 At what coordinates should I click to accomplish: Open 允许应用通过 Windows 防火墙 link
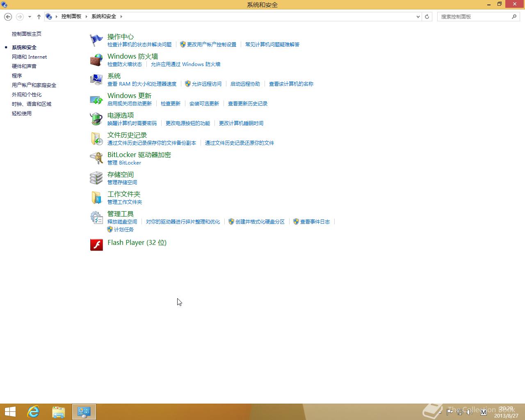[185, 64]
